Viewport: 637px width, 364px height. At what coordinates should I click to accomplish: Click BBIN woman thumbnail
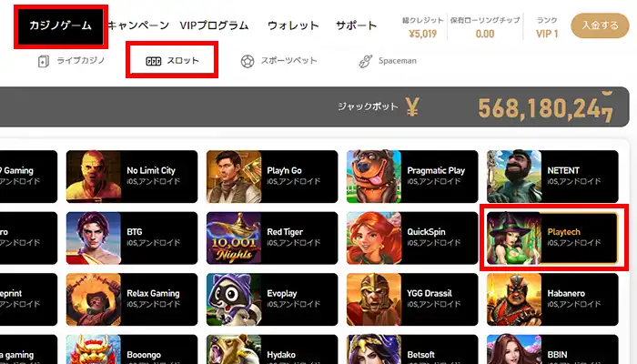pyautogui.click(x=514, y=349)
